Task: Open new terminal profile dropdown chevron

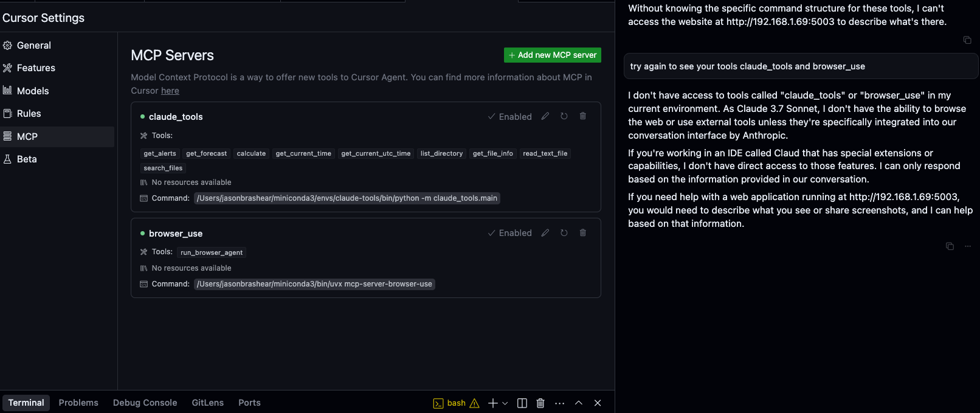Action: (x=505, y=403)
